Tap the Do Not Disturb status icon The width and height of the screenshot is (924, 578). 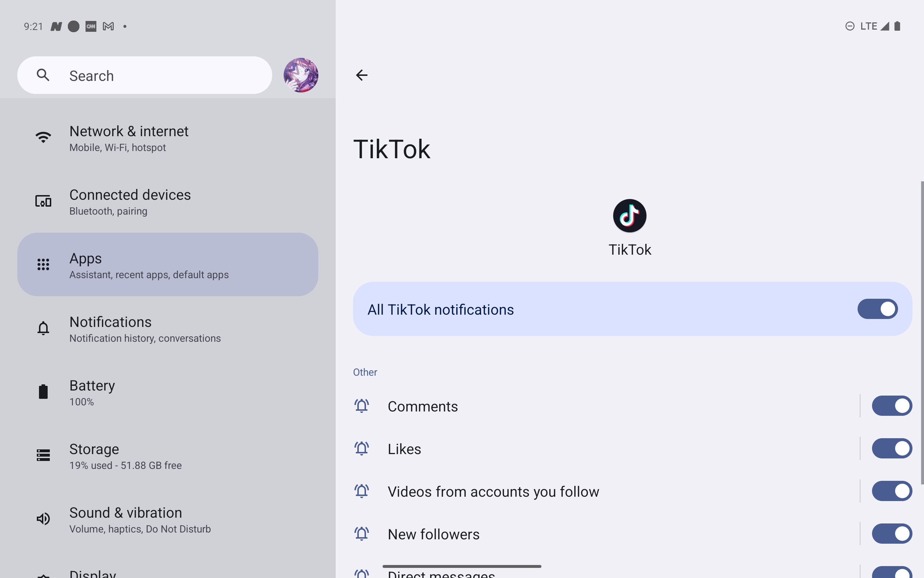click(850, 26)
